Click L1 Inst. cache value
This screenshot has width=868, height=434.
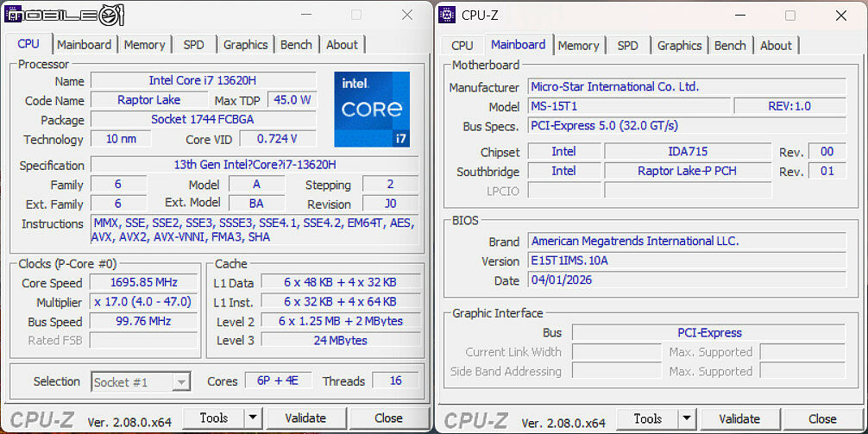click(340, 302)
